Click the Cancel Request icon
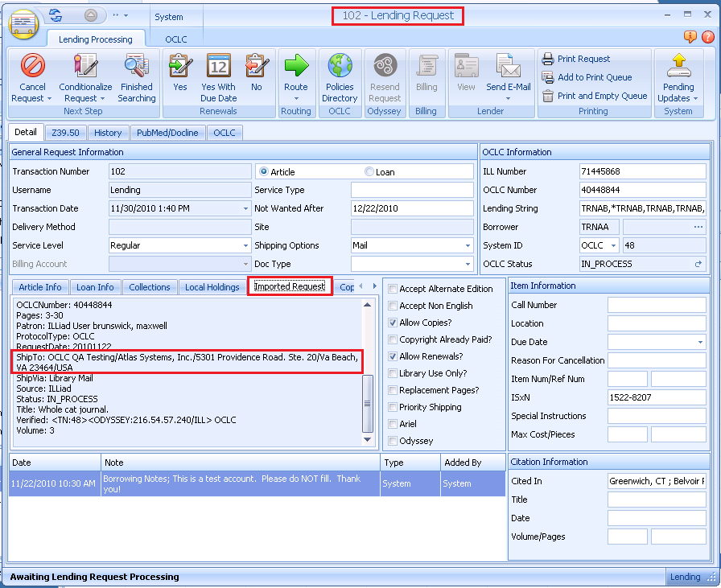This screenshot has width=721, height=588. [32, 66]
